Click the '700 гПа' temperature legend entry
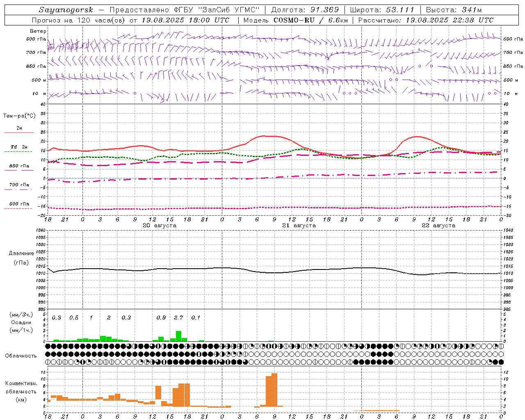Viewport: 525px width, 420px height. tap(19, 185)
